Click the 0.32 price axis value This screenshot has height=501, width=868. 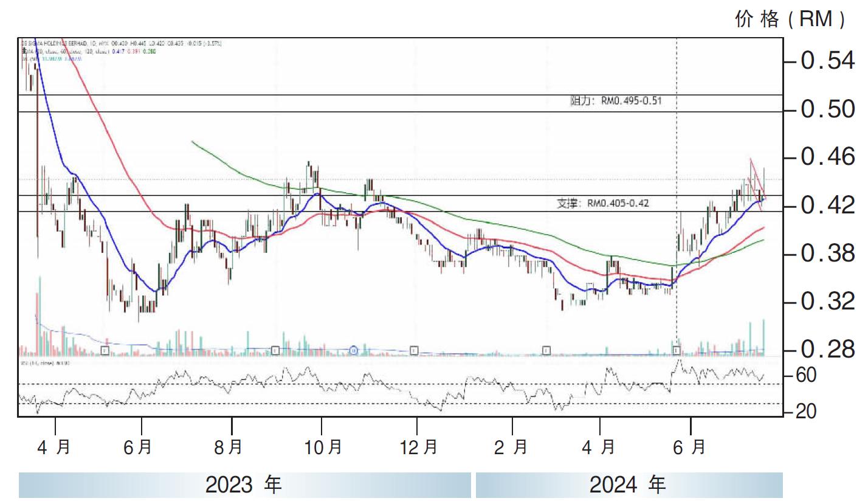point(828,302)
